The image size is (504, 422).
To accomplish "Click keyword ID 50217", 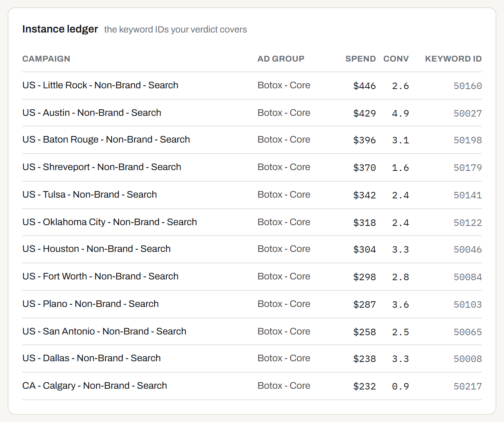I will (x=468, y=386).
